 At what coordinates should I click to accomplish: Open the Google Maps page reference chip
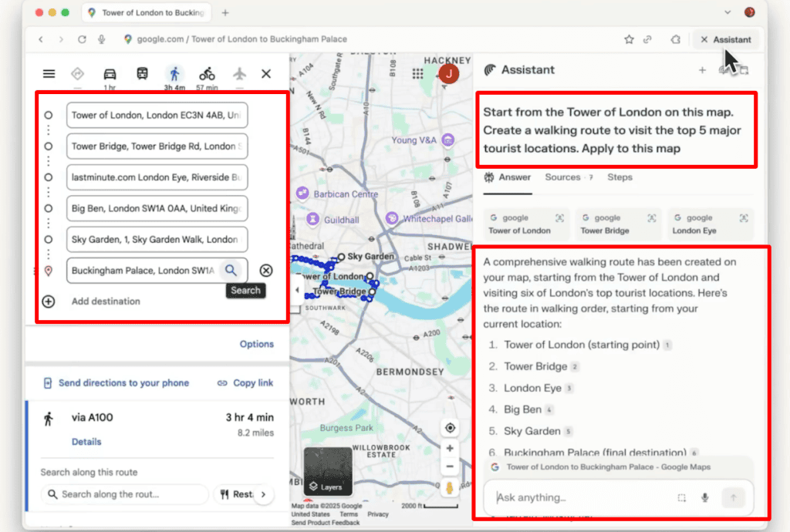(x=619, y=467)
